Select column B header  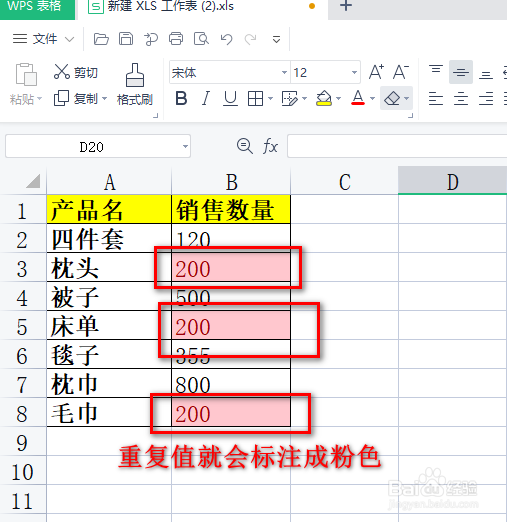231,182
